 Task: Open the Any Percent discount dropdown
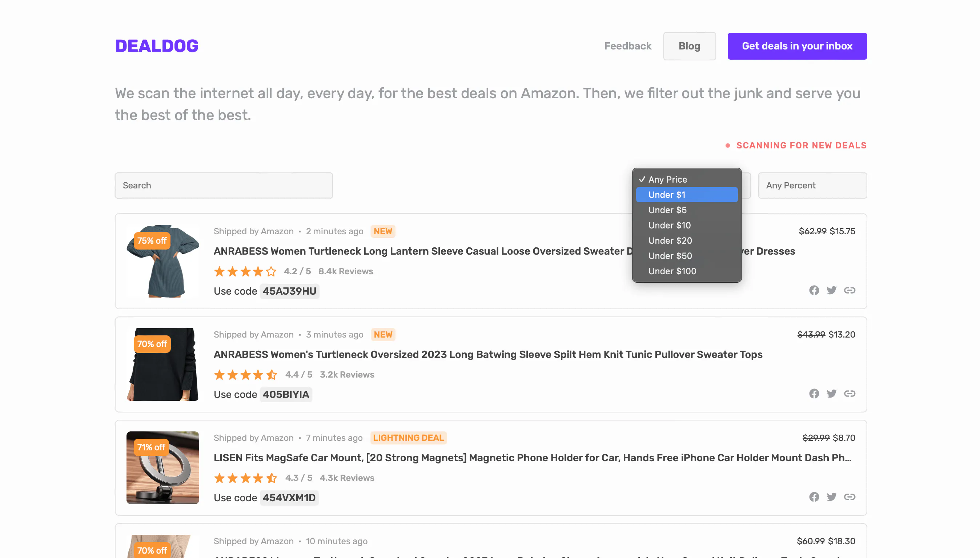point(812,186)
